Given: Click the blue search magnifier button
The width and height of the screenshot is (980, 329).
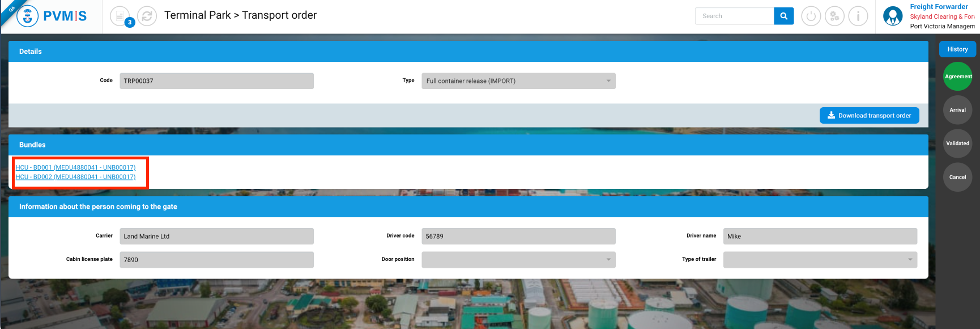Looking at the screenshot, I should pyautogui.click(x=783, y=16).
